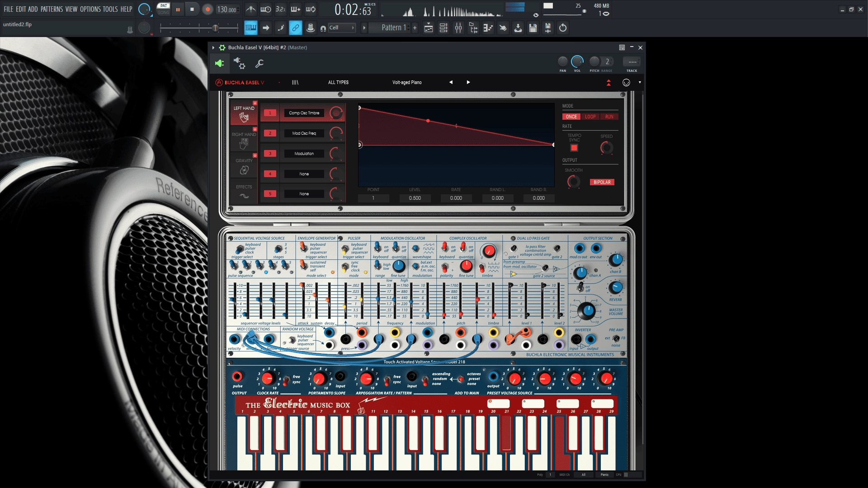Image resolution: width=868 pixels, height=488 pixels.
Task: Open the Buchla Easel V logo menu
Action: click(x=240, y=83)
